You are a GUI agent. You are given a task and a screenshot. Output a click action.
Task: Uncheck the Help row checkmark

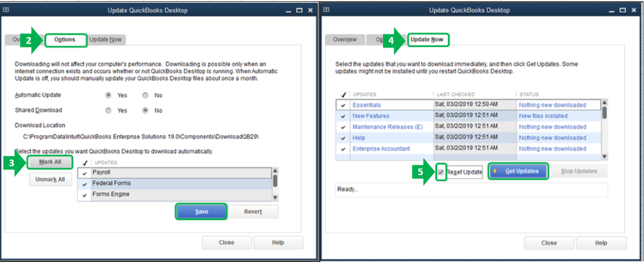343,138
